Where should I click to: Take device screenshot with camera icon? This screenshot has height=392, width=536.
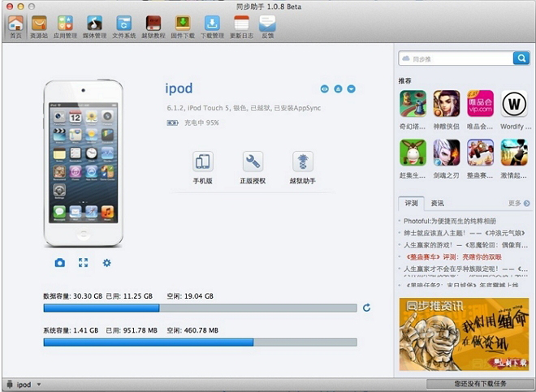coord(60,263)
